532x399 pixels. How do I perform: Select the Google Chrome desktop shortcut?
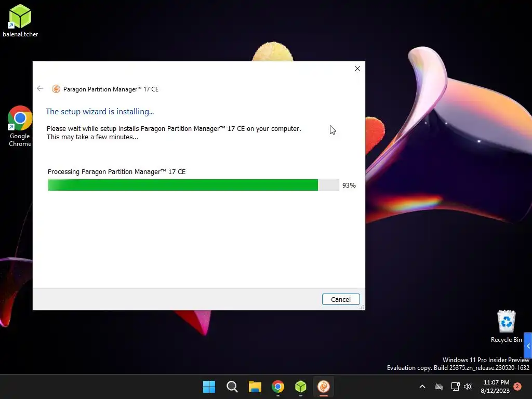(x=20, y=126)
